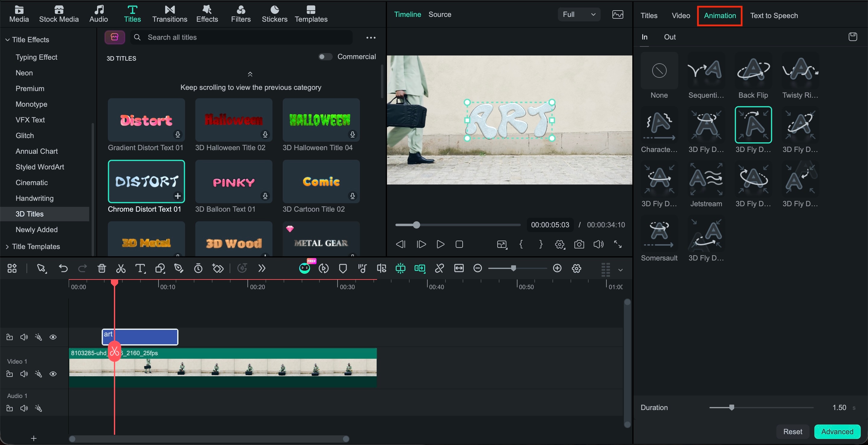The width and height of the screenshot is (868, 445).
Task: Select 3D Titles in the sidebar
Action: pyautogui.click(x=45, y=214)
